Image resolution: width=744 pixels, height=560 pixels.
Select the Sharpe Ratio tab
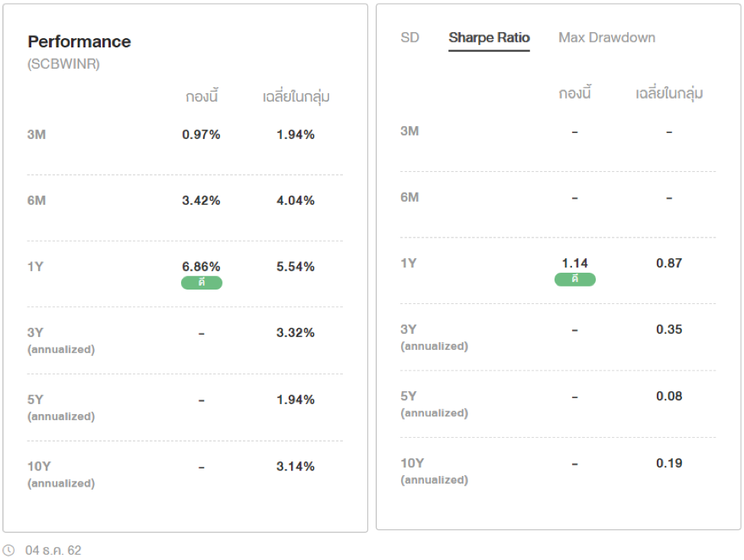(489, 37)
